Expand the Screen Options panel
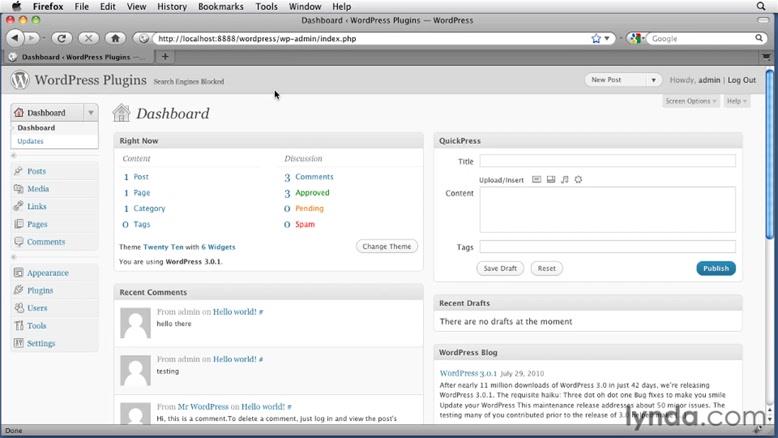The image size is (778, 438). pyautogui.click(x=690, y=101)
